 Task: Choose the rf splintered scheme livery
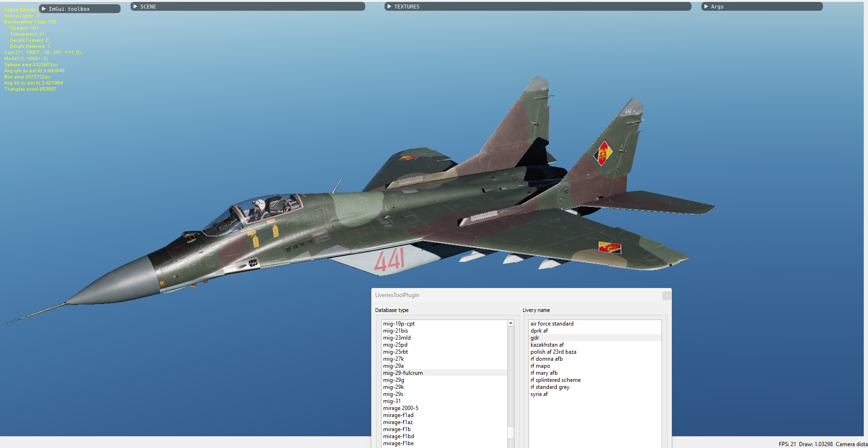pos(595,380)
